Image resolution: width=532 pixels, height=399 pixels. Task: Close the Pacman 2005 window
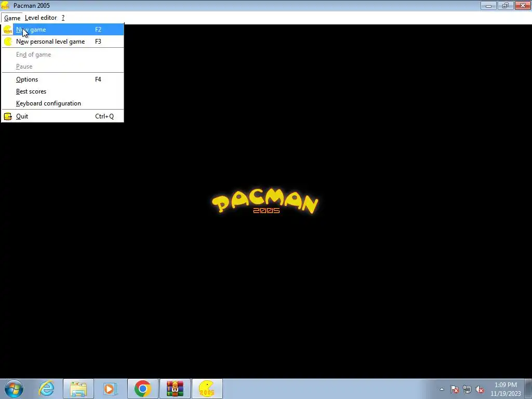point(523,5)
